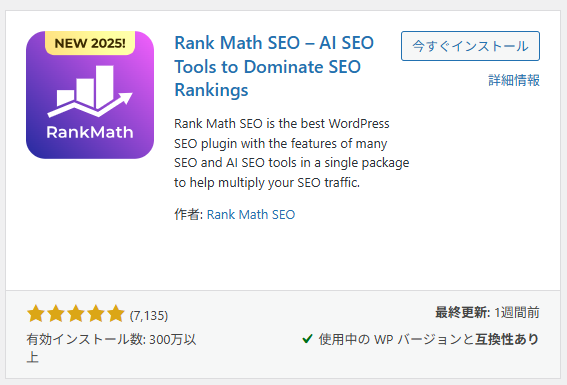The height and width of the screenshot is (385, 567).
Task: Click the 今すぐインストール button
Action: (x=470, y=46)
